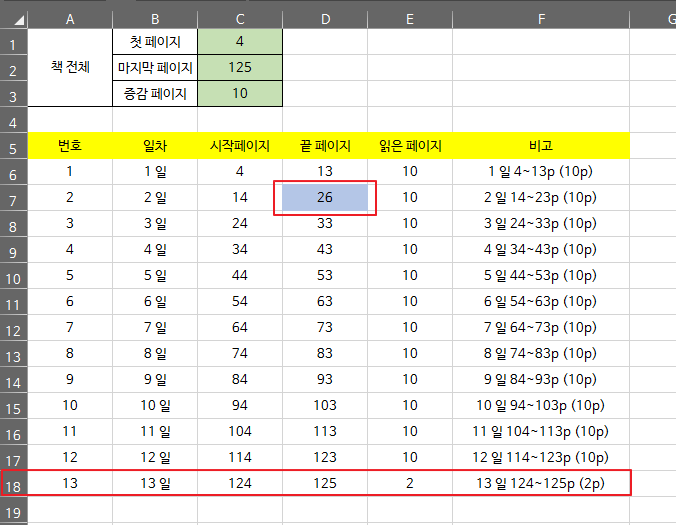The width and height of the screenshot is (676, 525).
Task: Click end page cell showing 123
Action: point(325,457)
